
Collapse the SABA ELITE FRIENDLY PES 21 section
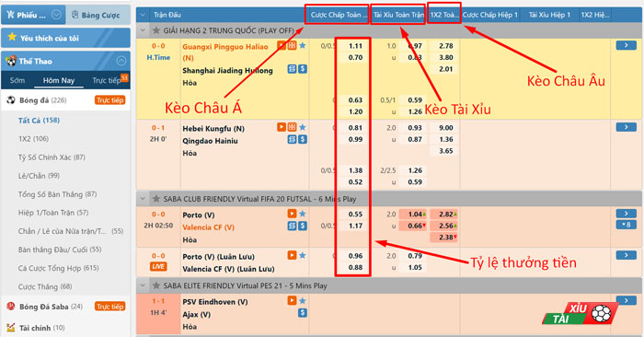point(143,285)
